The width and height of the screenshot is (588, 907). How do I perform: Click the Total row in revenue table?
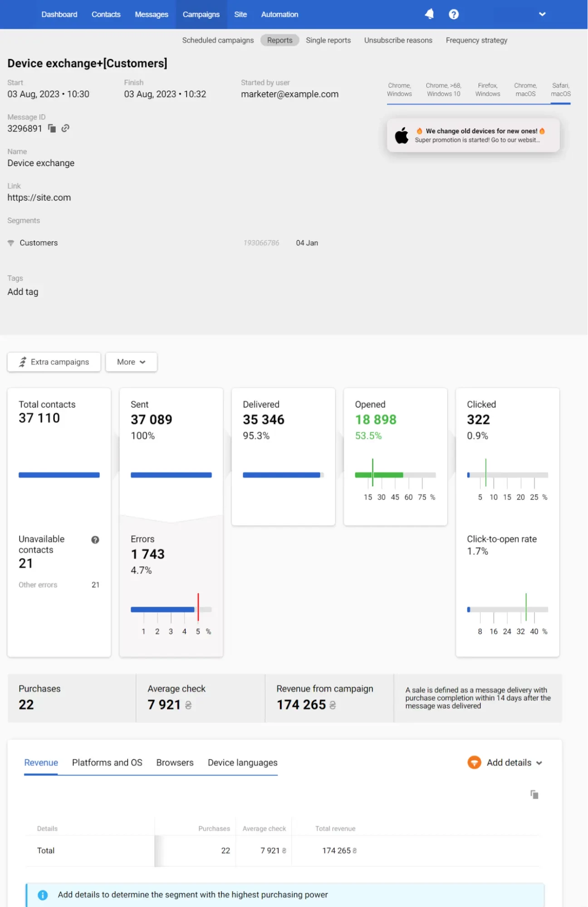click(282, 851)
